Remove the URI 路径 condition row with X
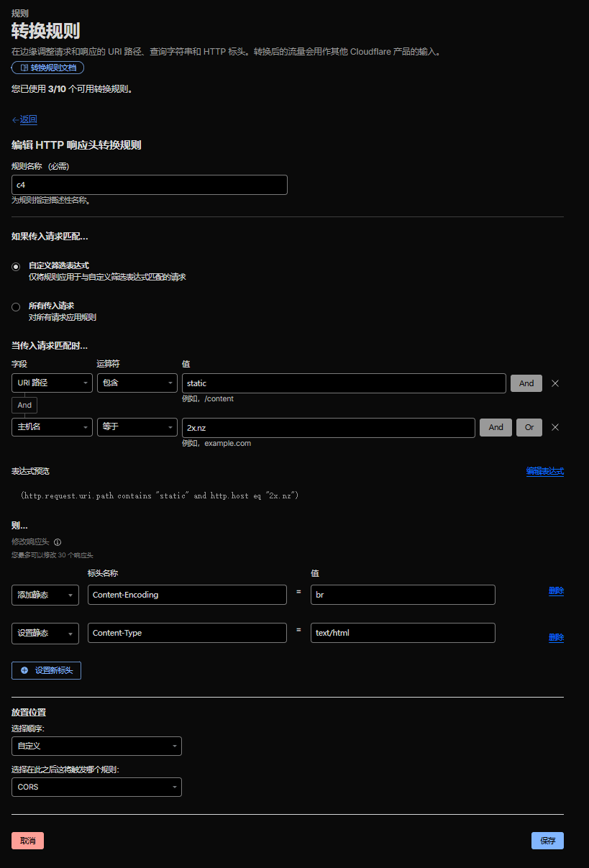The image size is (589, 868). [554, 383]
